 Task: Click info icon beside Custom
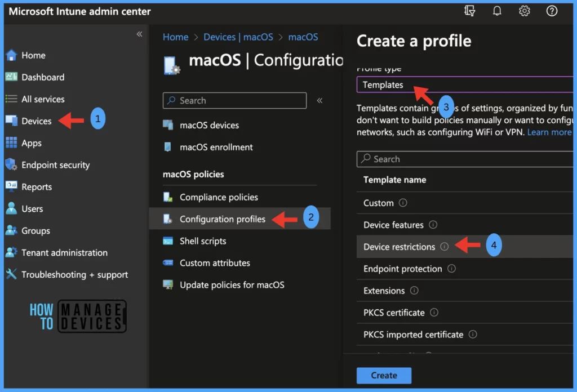pyautogui.click(x=403, y=203)
